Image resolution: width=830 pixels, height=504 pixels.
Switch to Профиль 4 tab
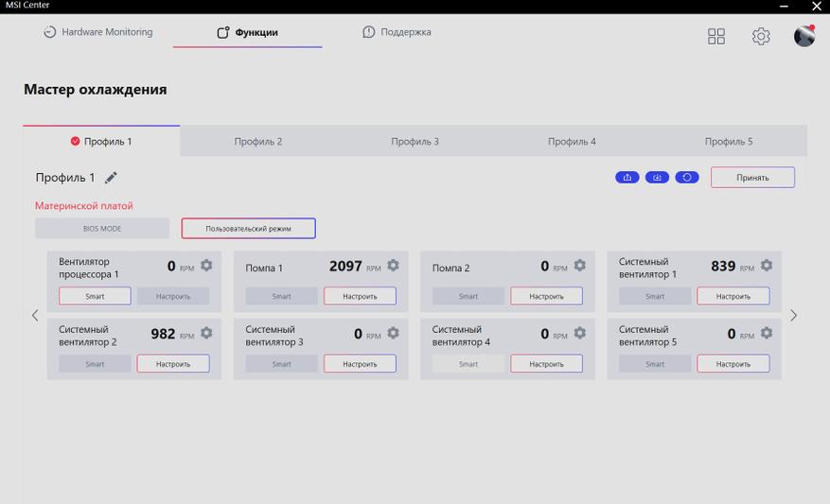click(x=572, y=141)
